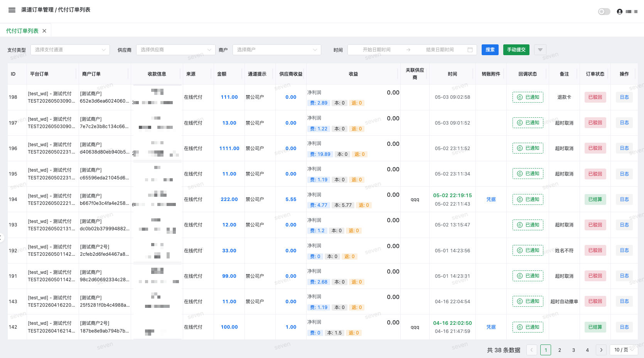Click the 开始日期时间 input field
Image resolution: width=644 pixels, height=358 pixels.
tap(377, 50)
